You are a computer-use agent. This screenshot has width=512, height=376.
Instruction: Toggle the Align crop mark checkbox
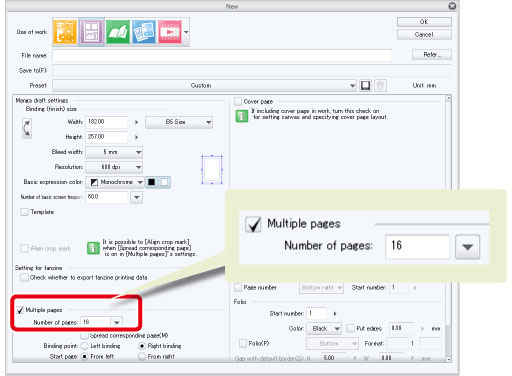tap(24, 248)
